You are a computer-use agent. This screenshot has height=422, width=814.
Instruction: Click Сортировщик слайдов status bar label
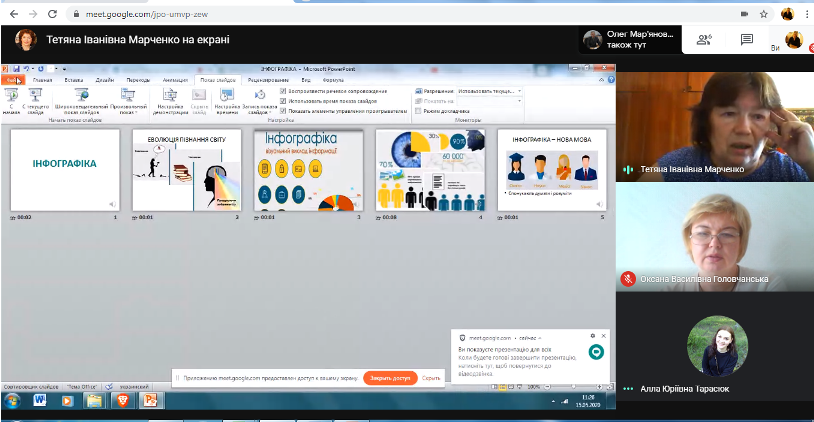(x=31, y=387)
